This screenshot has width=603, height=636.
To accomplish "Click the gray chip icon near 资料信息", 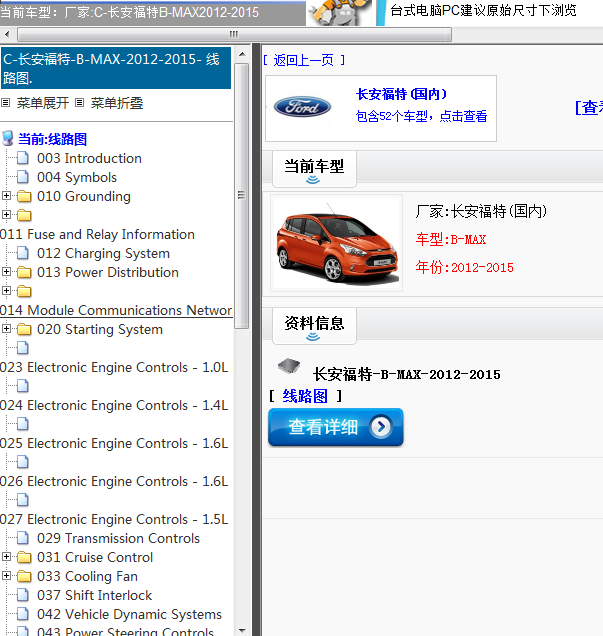I will 289,366.
